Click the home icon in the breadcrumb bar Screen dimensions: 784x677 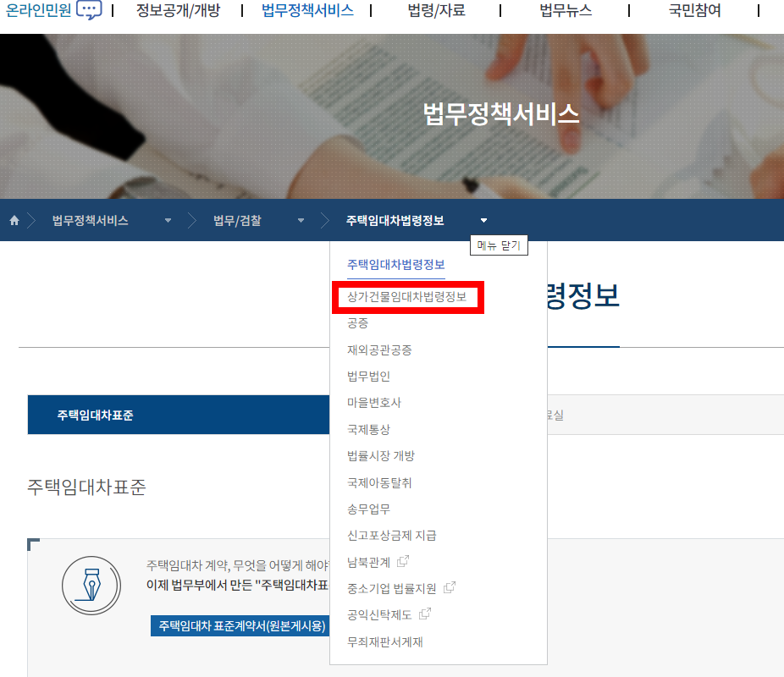pos(14,219)
